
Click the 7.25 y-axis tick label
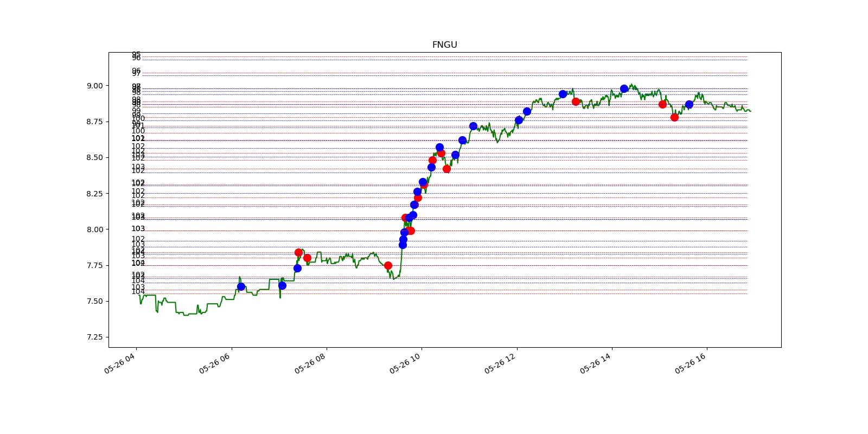click(x=94, y=337)
